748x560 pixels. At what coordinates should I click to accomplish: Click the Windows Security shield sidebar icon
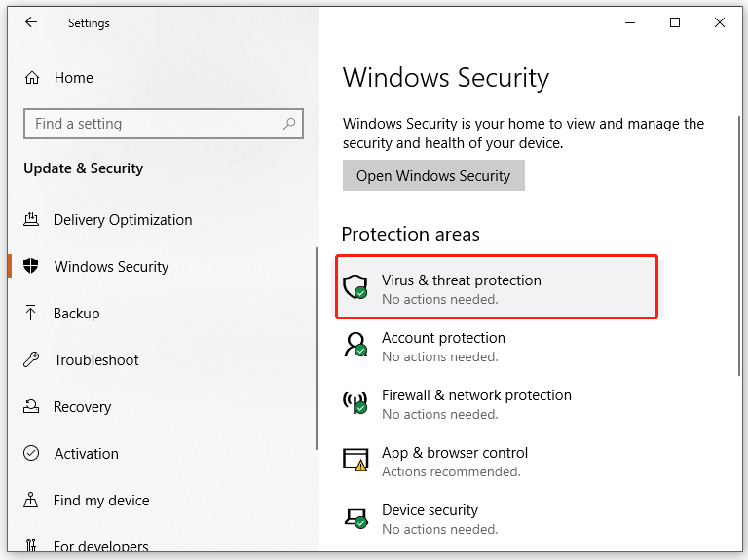pyautogui.click(x=31, y=267)
